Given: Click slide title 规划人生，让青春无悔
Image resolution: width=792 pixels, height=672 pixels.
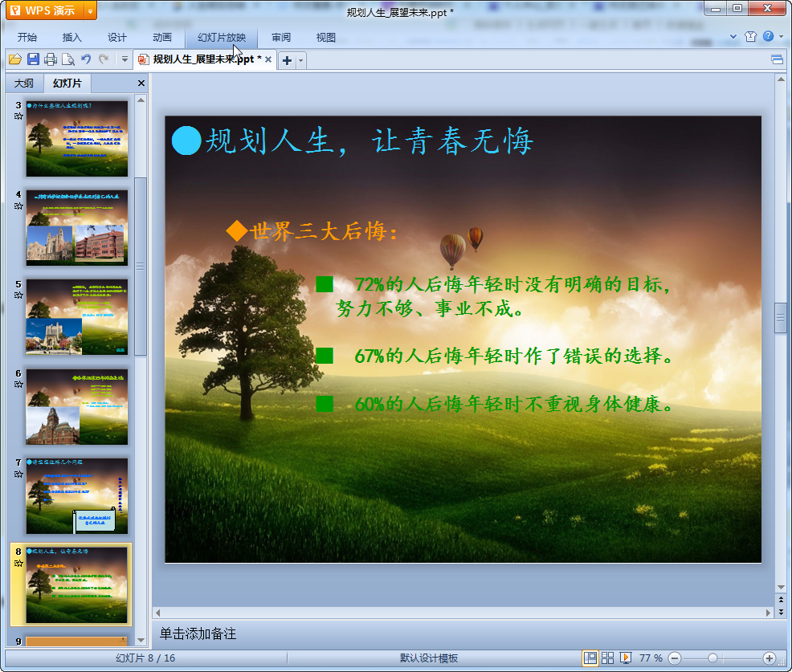Looking at the screenshot, I should click(x=369, y=141).
